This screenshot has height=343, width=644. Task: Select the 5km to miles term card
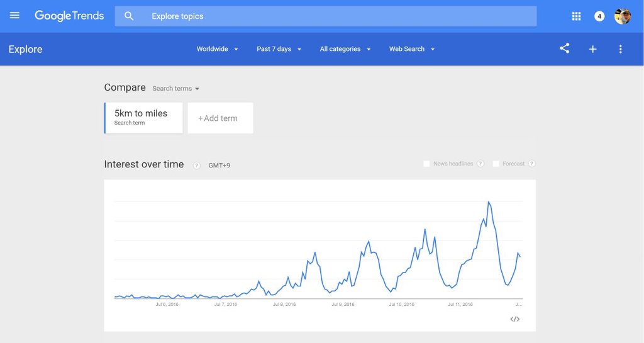tap(143, 118)
